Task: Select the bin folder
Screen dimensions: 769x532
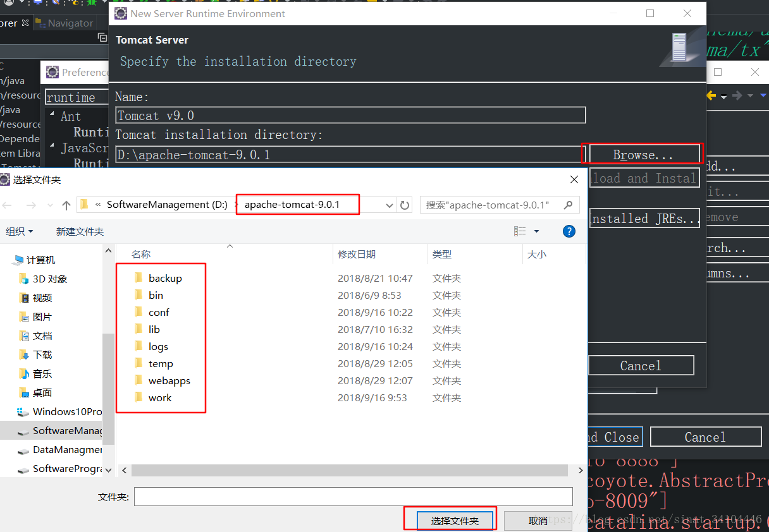Action: [156, 295]
